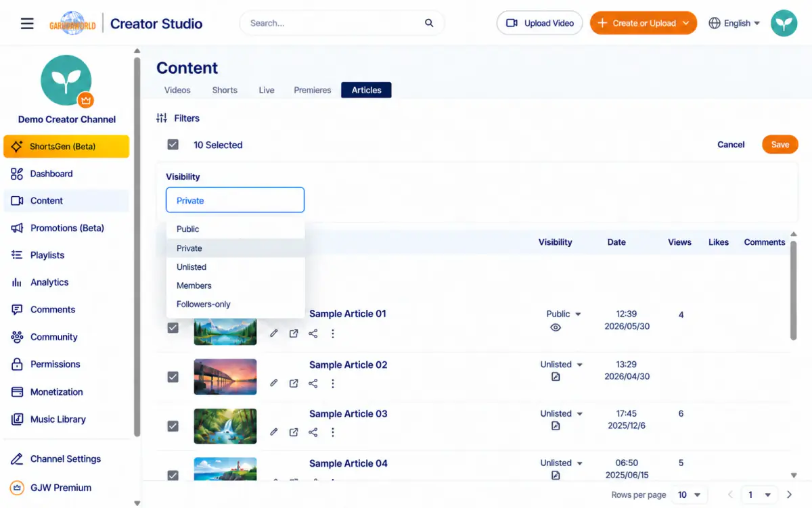Click the unlisted icon under Sample Article 02 visibility
Viewport: 812px width, 508px height.
click(x=556, y=377)
